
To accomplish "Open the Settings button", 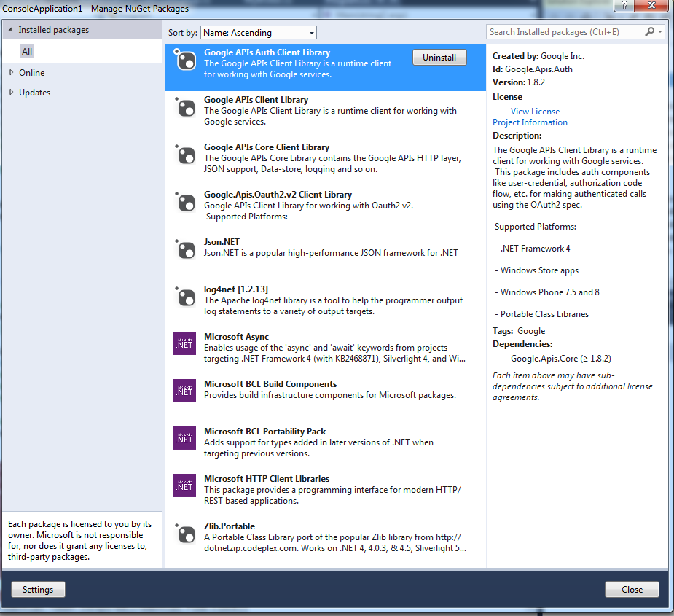I will coord(38,589).
